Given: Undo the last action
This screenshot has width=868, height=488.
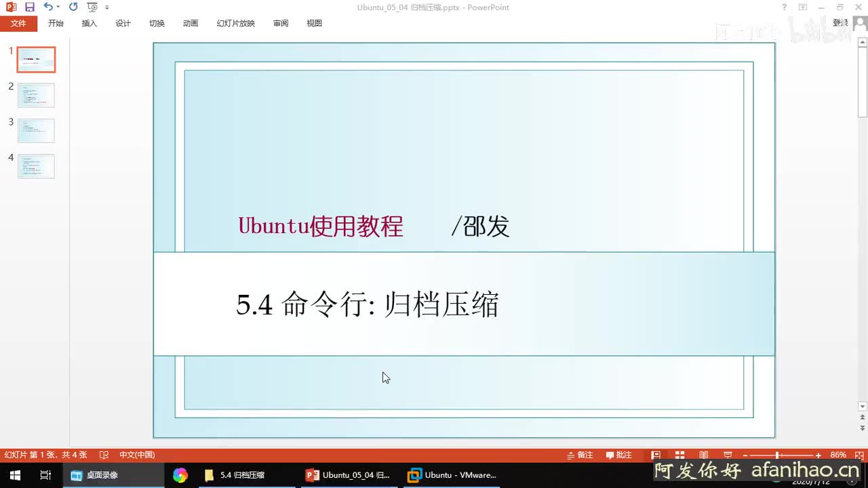Looking at the screenshot, I should click(x=47, y=7).
